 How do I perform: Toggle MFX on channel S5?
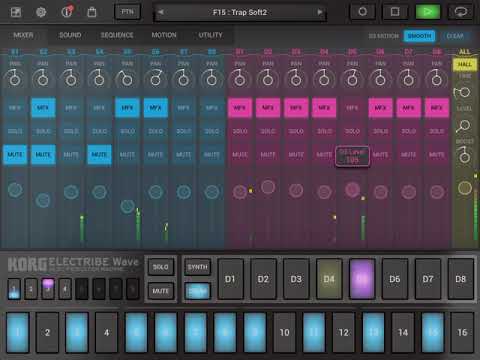tap(127, 108)
